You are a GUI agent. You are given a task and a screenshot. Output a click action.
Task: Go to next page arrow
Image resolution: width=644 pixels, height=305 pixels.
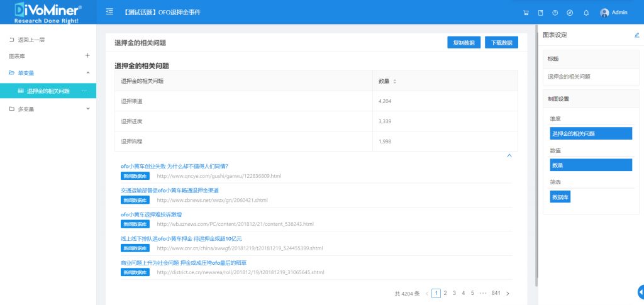(508, 294)
